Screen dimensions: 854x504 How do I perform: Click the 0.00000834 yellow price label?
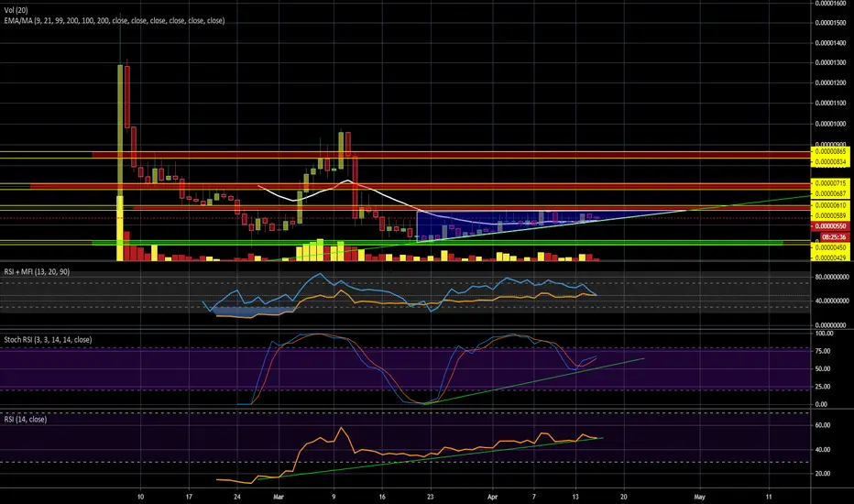coord(830,162)
